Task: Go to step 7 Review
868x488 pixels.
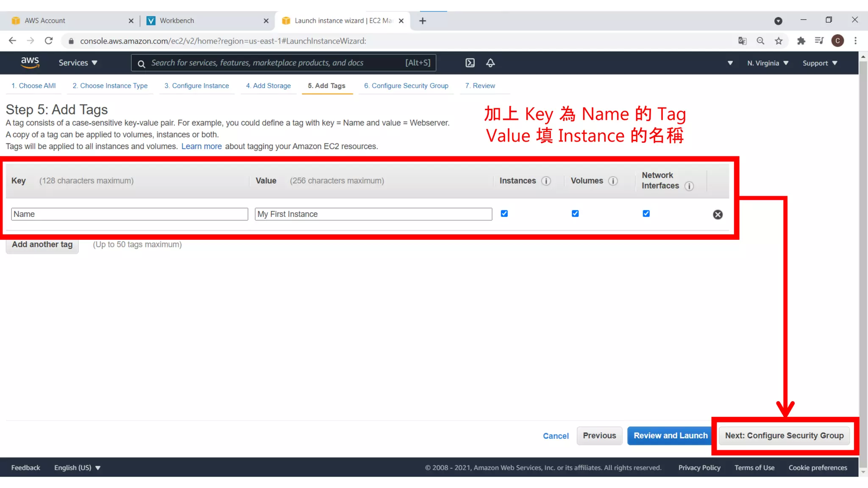Action: point(480,86)
